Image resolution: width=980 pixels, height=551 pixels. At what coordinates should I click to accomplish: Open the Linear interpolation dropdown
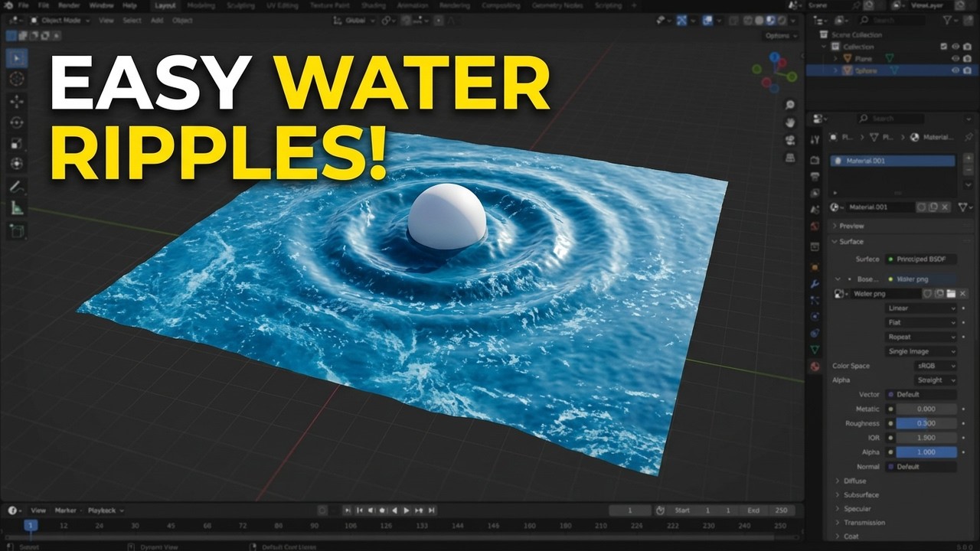[922, 308]
